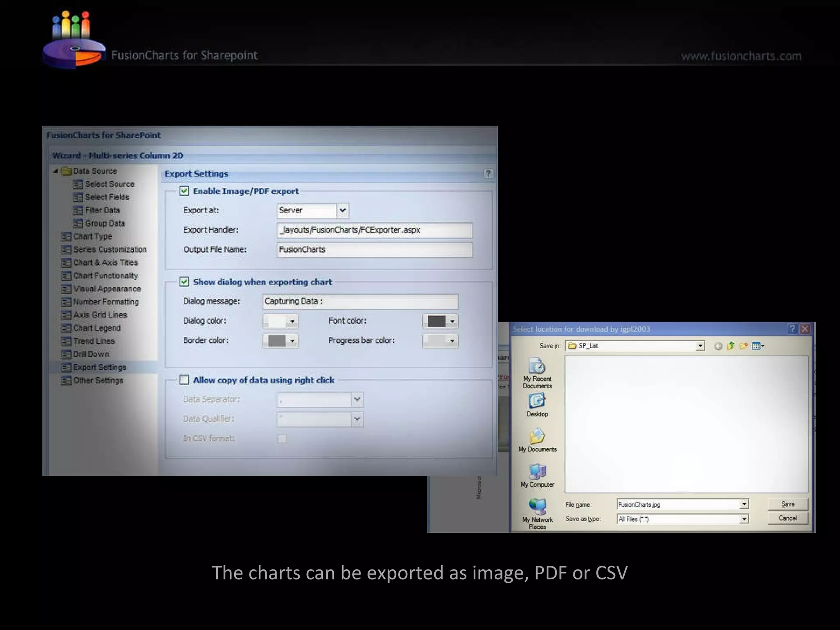
Task: Open the Font color picker
Action: (440, 321)
